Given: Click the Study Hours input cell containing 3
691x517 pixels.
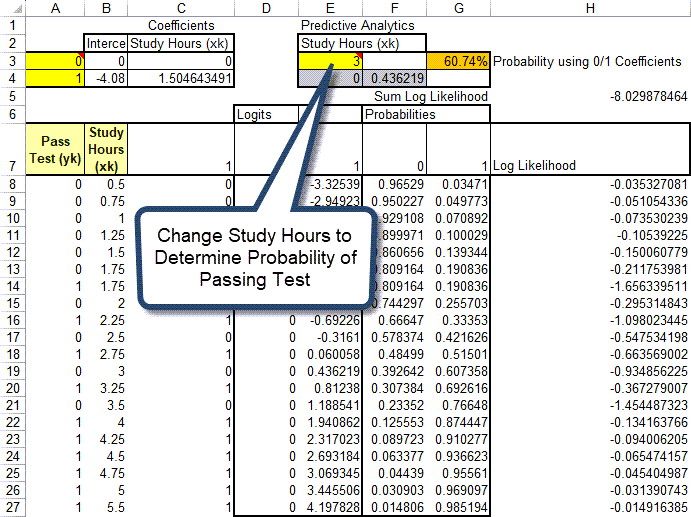Looking at the screenshot, I should pyautogui.click(x=330, y=61).
